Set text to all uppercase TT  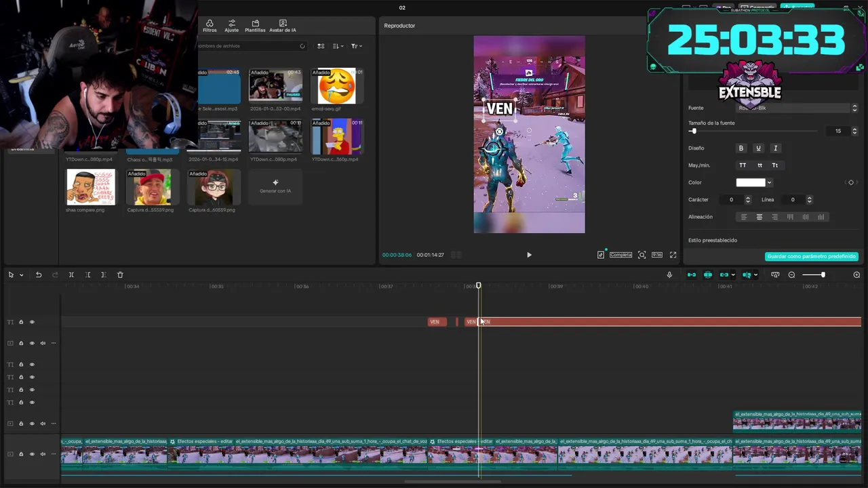(743, 165)
